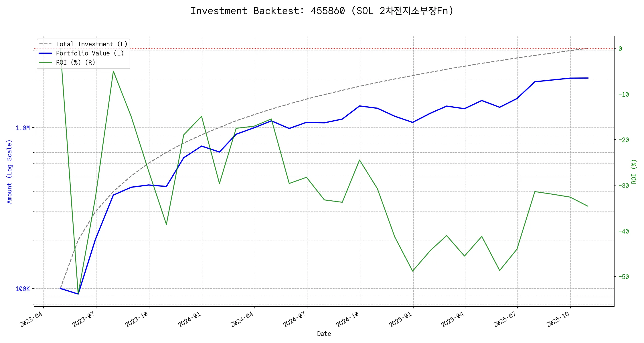Click the blue Portfolio Value legend line
This screenshot has width=644, height=343.
[x=46, y=53]
